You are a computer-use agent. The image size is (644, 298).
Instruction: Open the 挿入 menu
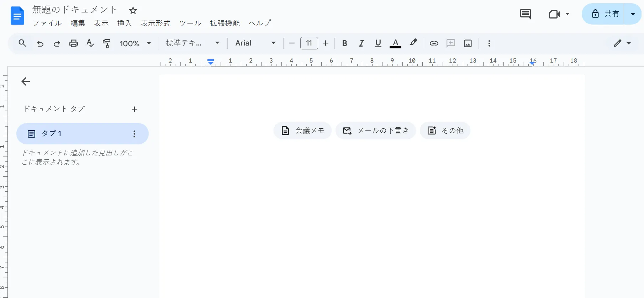tap(125, 23)
